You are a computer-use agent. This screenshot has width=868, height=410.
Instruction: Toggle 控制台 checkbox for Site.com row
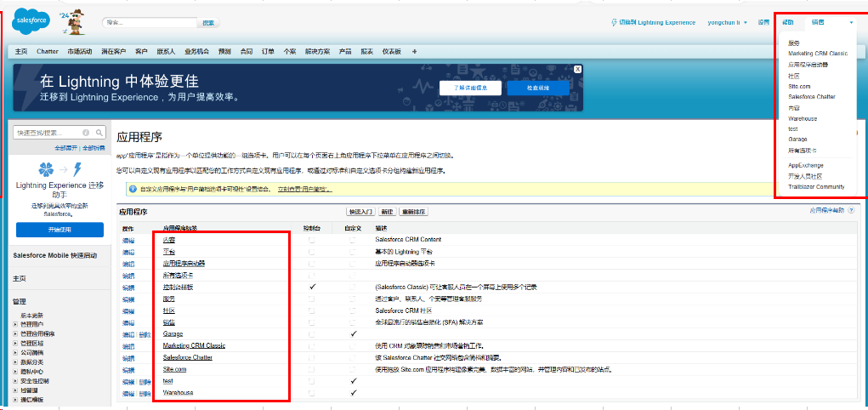click(x=312, y=369)
